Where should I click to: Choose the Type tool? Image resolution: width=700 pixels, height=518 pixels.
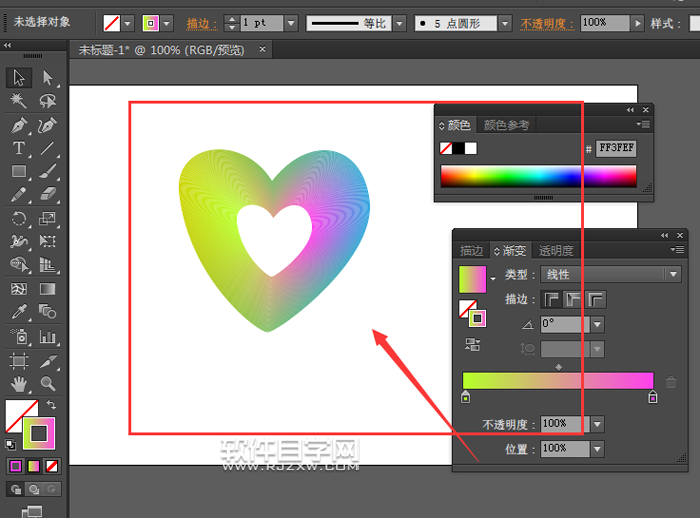tap(18, 148)
